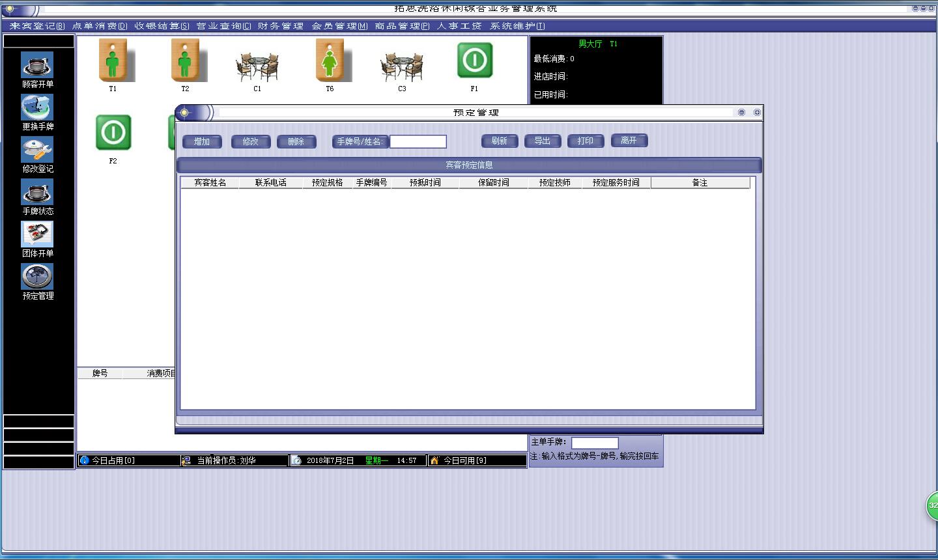Click the operator icon beside 当前操作员
This screenshot has height=560, width=938.
click(x=186, y=460)
